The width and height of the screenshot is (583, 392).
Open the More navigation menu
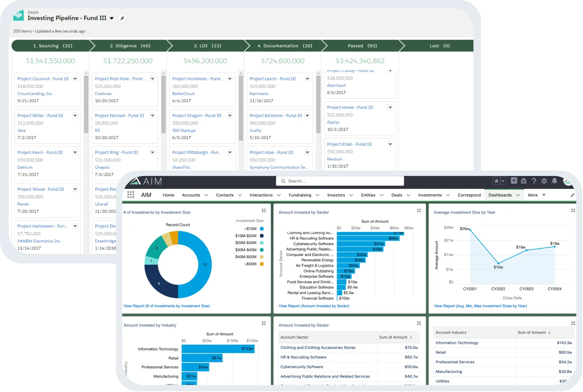click(536, 195)
